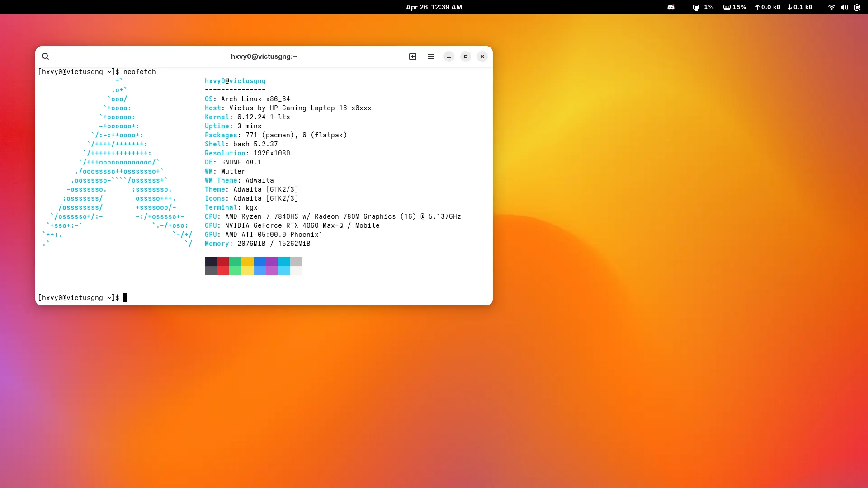Click the cyan hxvy0@victusgng heading in output
868x488 pixels.
click(x=235, y=81)
